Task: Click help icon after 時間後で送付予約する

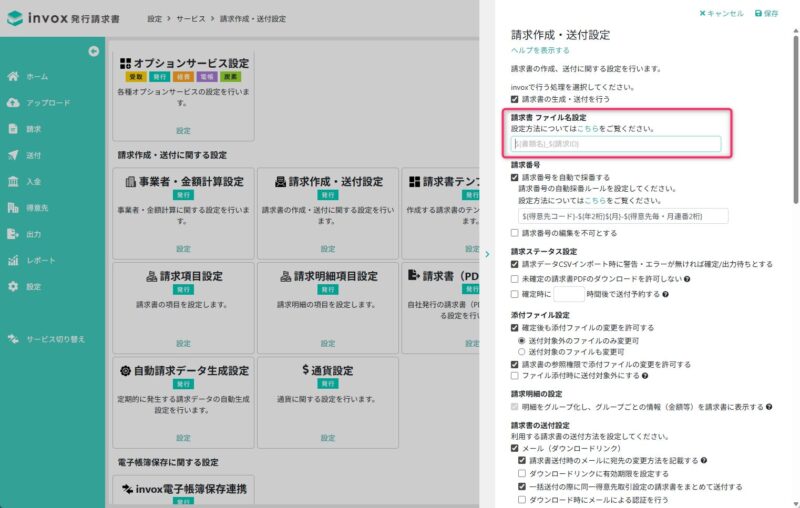Action: [x=665, y=294]
